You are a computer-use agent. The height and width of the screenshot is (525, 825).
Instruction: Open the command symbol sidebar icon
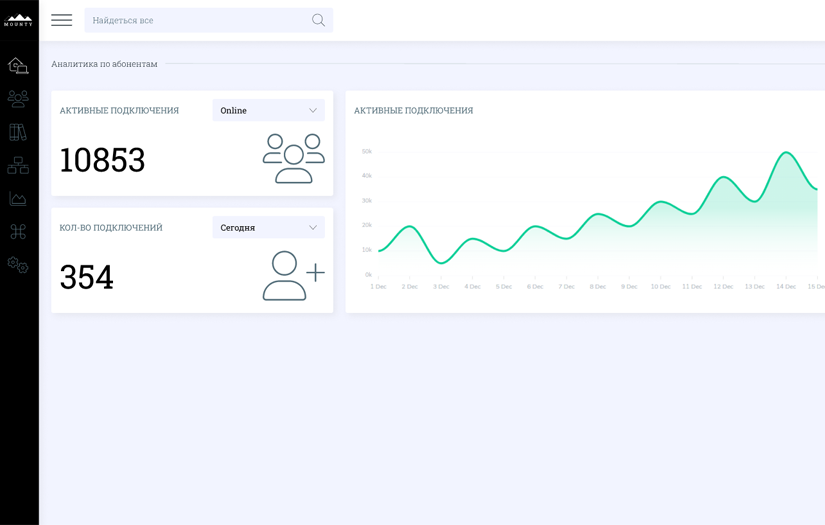(x=18, y=231)
